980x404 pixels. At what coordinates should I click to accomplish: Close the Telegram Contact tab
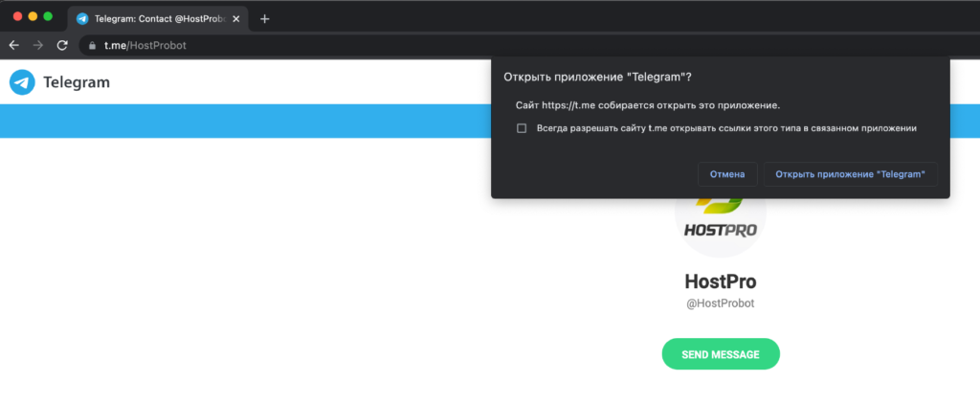[x=236, y=19]
